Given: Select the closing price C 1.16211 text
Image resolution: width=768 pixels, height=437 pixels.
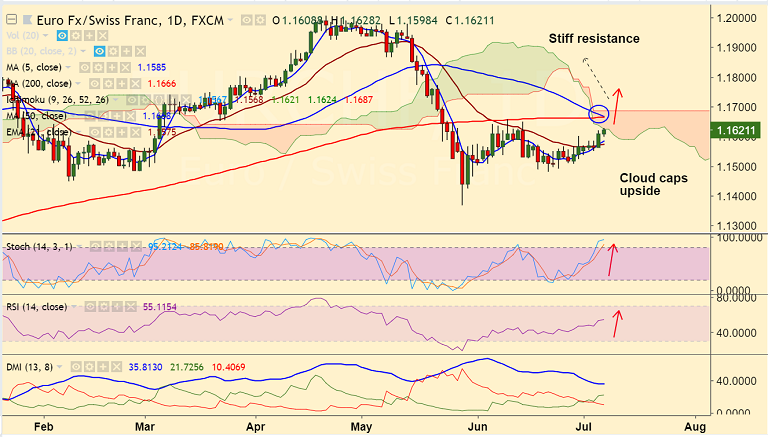Looking at the screenshot, I should [470, 21].
